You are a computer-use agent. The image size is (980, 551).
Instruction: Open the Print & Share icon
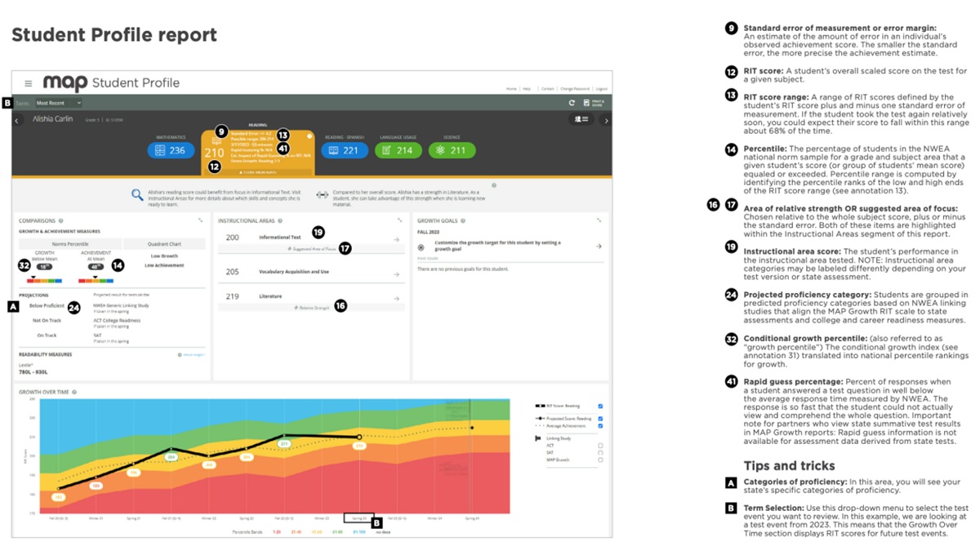click(x=592, y=103)
